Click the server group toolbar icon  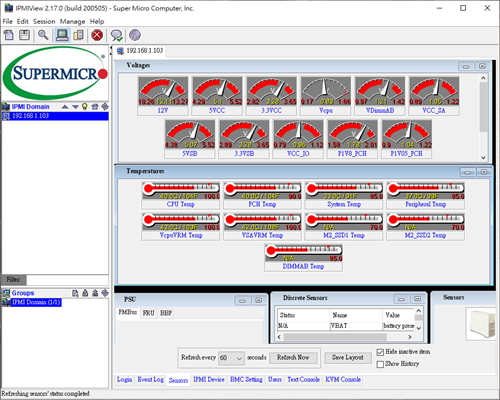pos(79,35)
